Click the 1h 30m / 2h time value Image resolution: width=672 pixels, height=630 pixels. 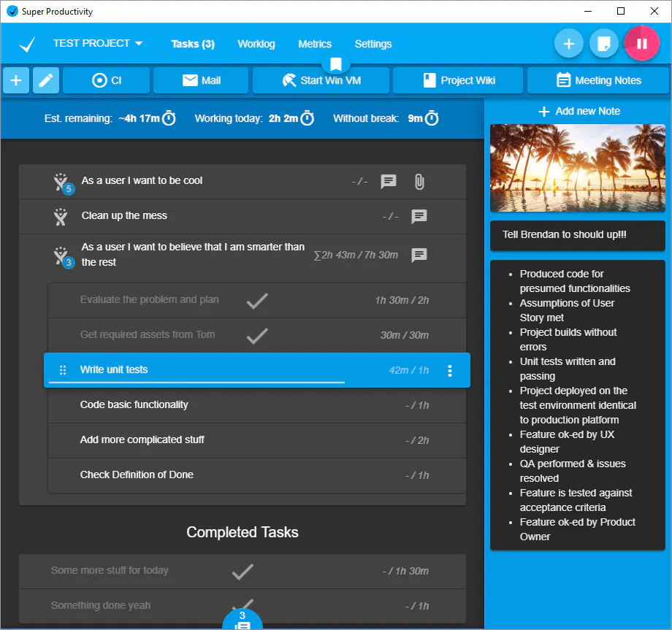pyautogui.click(x=402, y=301)
